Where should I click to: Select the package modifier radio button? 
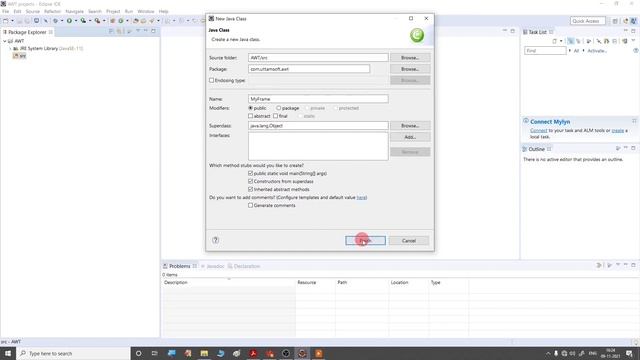pos(278,108)
